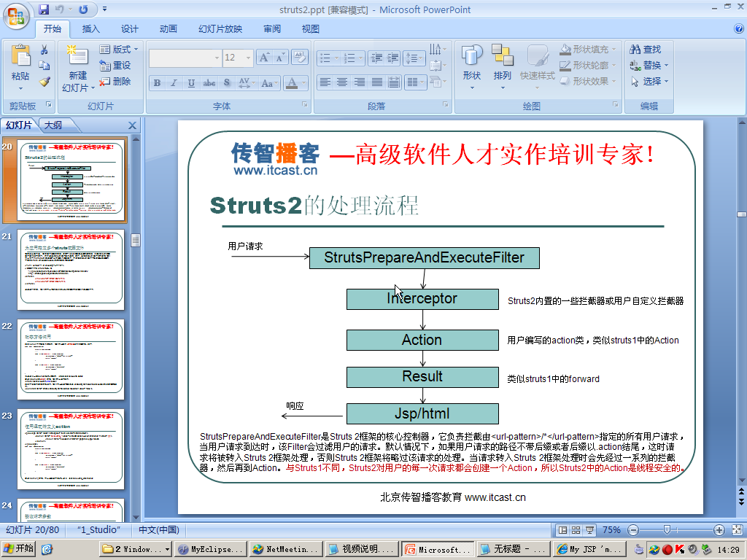Toggle center text alignment

click(x=342, y=82)
